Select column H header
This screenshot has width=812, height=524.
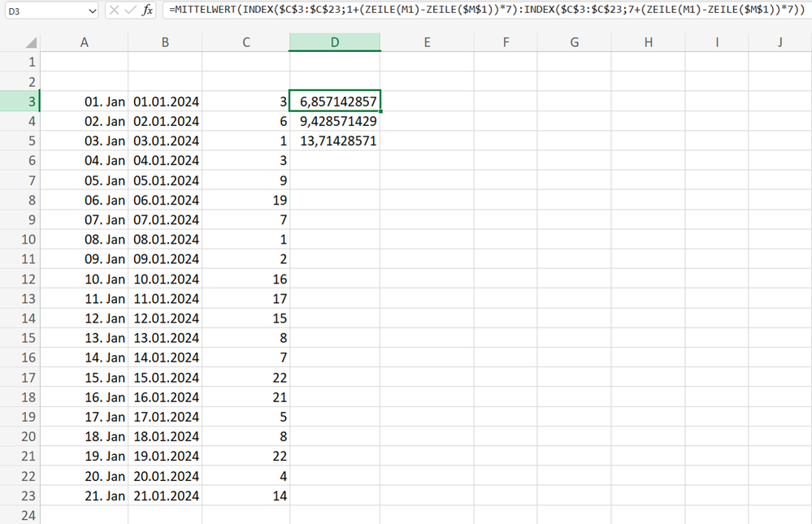[x=649, y=42]
